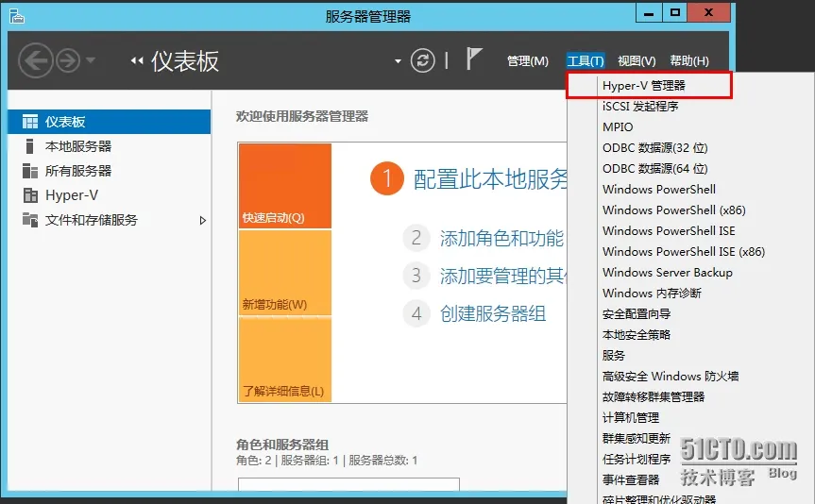Launch Windows PowerShell from menu
815x504 pixels.
(x=659, y=189)
